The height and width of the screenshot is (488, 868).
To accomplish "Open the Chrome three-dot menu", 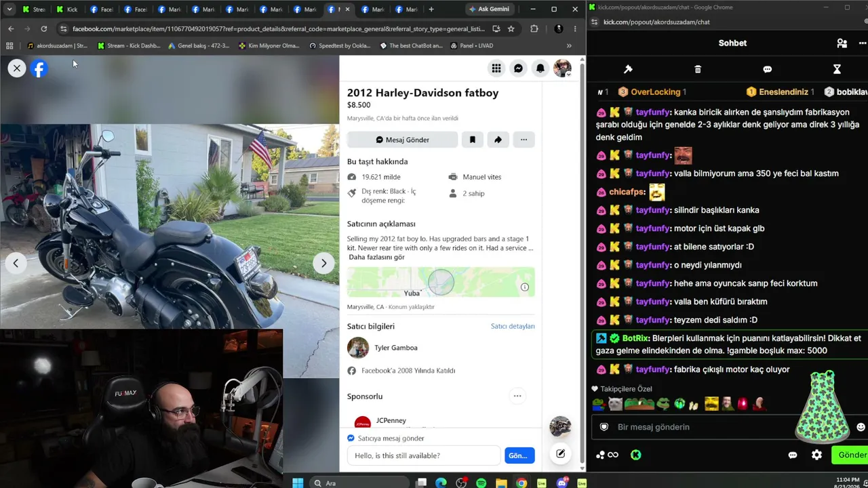I will pos(575,29).
